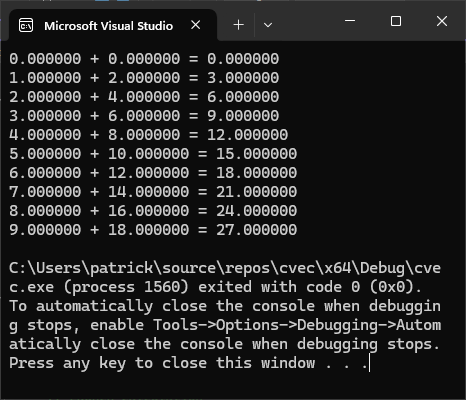Click the console icon on the tab
Image resolution: width=466 pixels, height=400 pixels.
26,25
